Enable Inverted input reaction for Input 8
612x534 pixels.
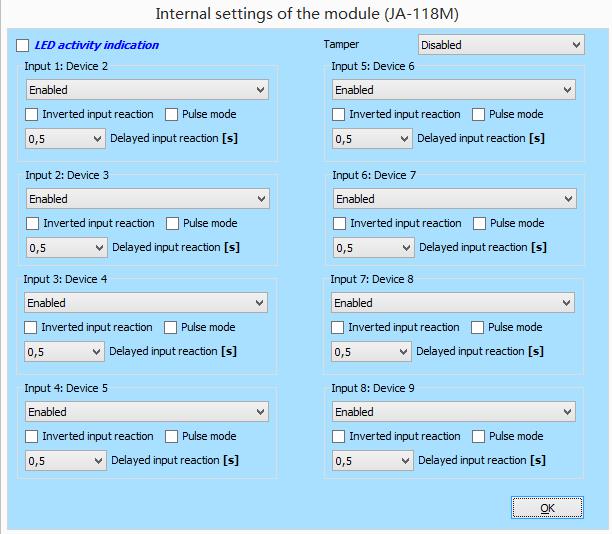click(339, 437)
